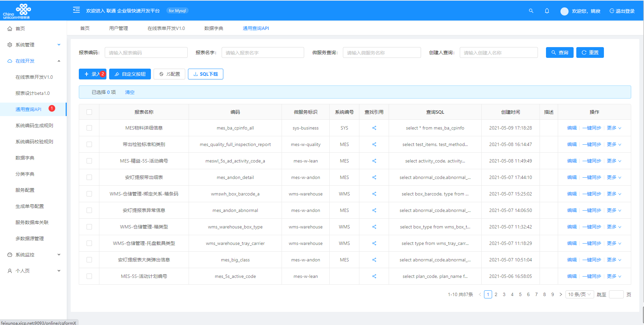Open 报表设计beta1.0 in the sidebar
Image resolution: width=644 pixels, height=325 pixels.
click(33, 93)
